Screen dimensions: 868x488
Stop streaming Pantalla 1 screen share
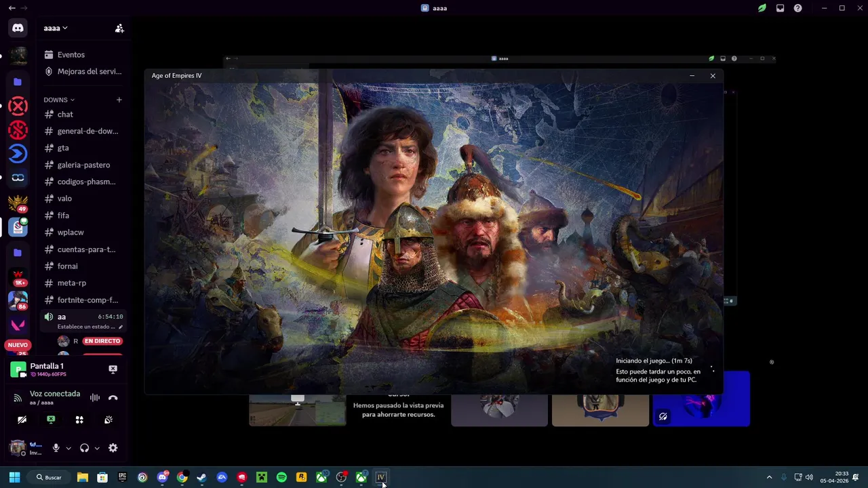[113, 369]
